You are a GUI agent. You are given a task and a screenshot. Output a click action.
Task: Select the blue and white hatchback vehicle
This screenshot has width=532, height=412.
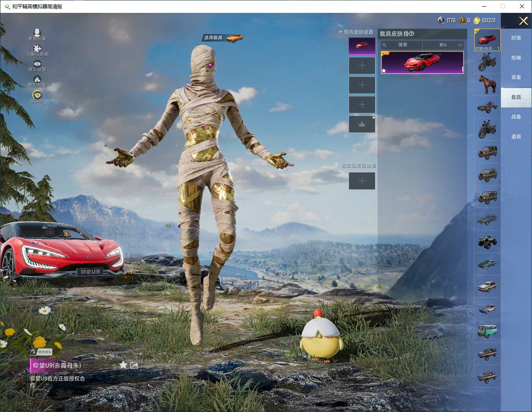click(487, 309)
